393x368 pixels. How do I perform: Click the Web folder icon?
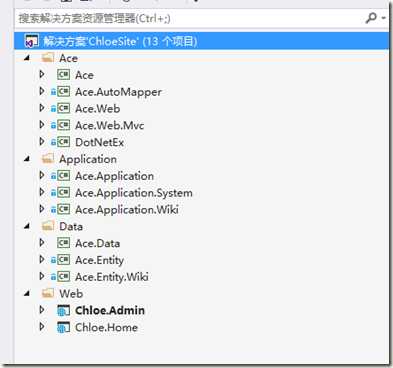pyautogui.click(x=48, y=293)
